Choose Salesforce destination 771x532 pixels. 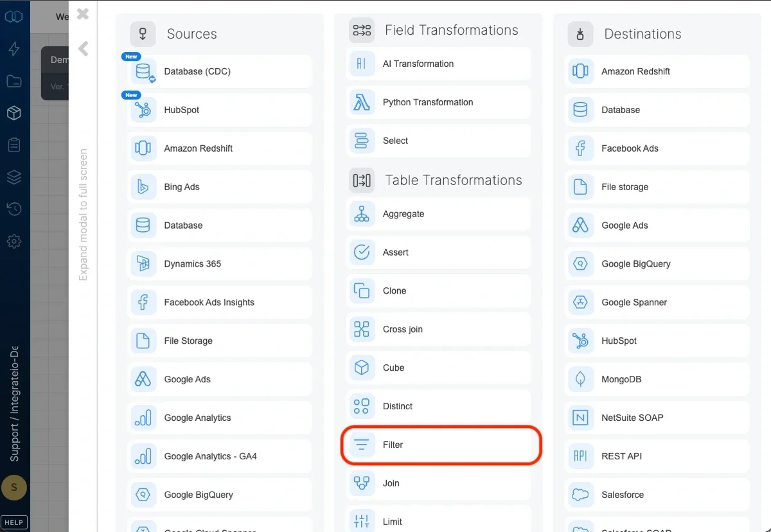tap(657, 495)
